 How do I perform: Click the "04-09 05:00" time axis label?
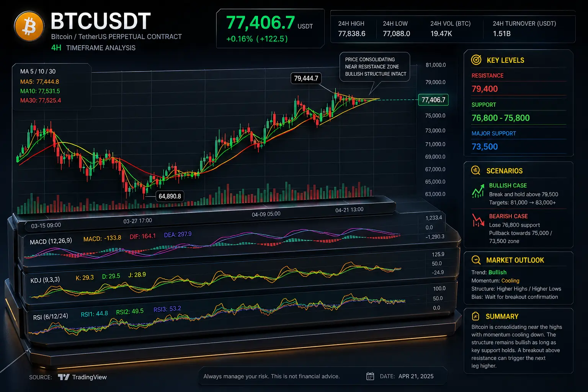point(266,214)
